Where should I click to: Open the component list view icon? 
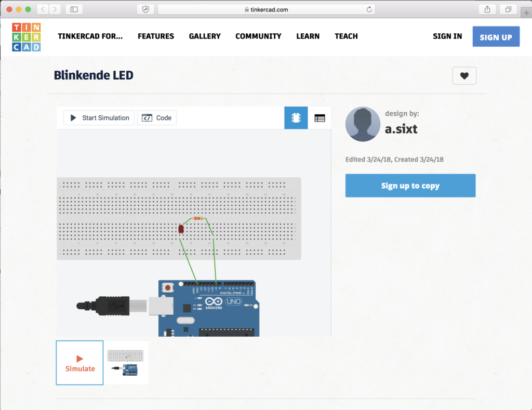coord(320,118)
